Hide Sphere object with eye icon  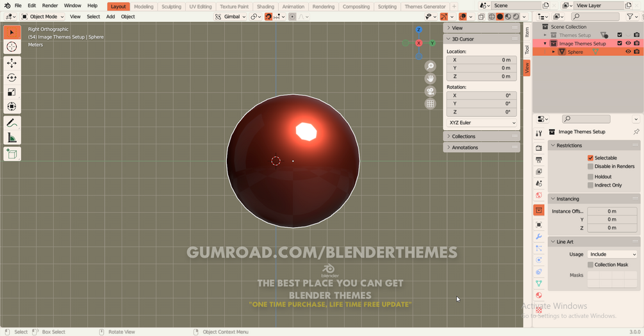pos(628,52)
